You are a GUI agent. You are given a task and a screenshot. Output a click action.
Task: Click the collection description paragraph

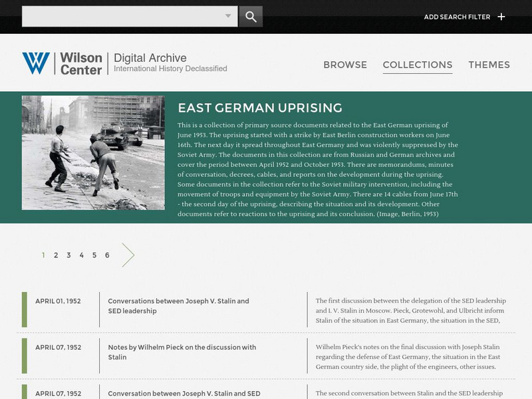(318, 170)
